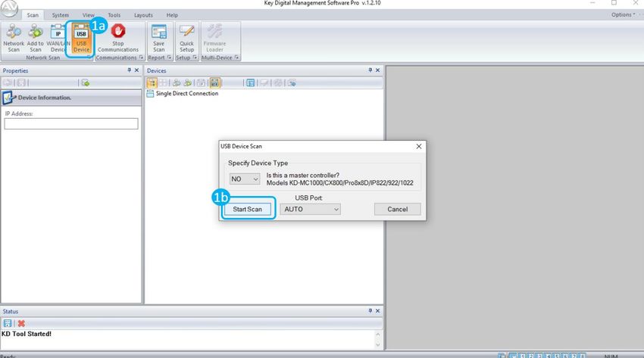Switch to the Scan ribbon tab
644x358 pixels.
33,15
